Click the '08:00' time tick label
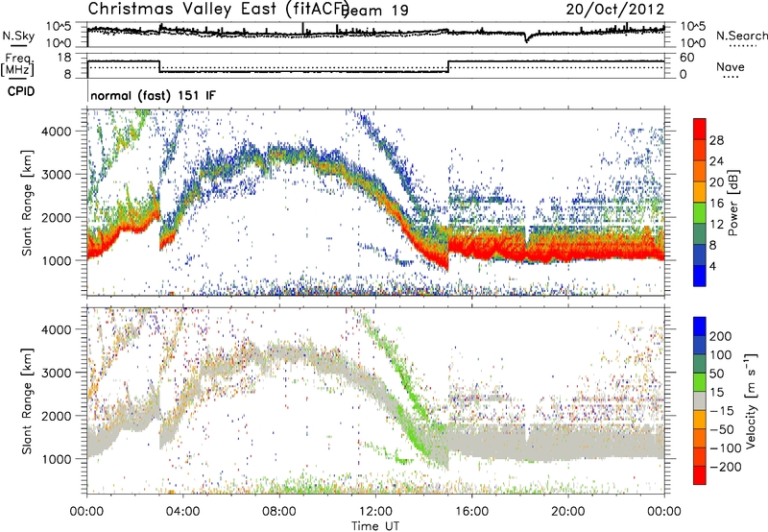This screenshot has height=532, width=768. point(279,511)
